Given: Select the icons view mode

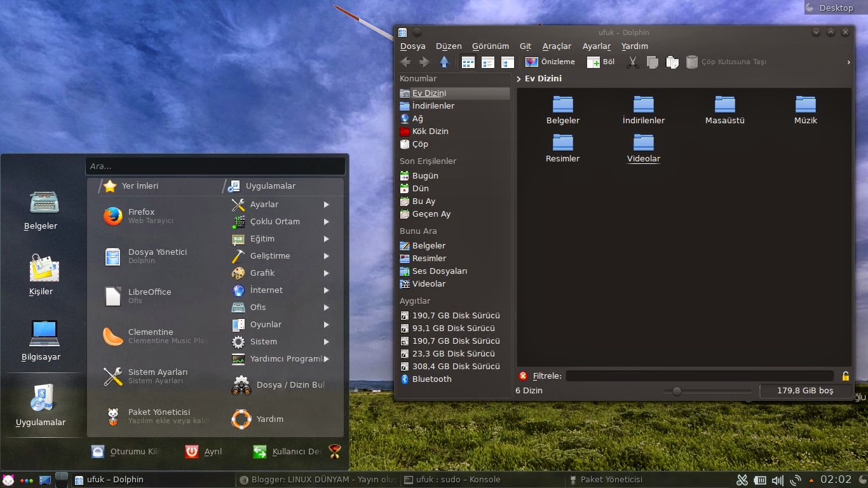Looking at the screenshot, I should pyautogui.click(x=468, y=62).
